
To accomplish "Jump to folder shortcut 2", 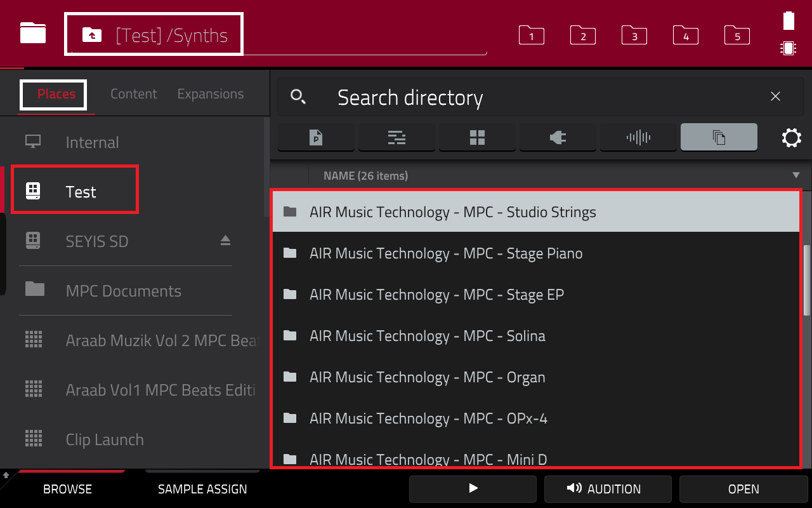I will (583, 35).
